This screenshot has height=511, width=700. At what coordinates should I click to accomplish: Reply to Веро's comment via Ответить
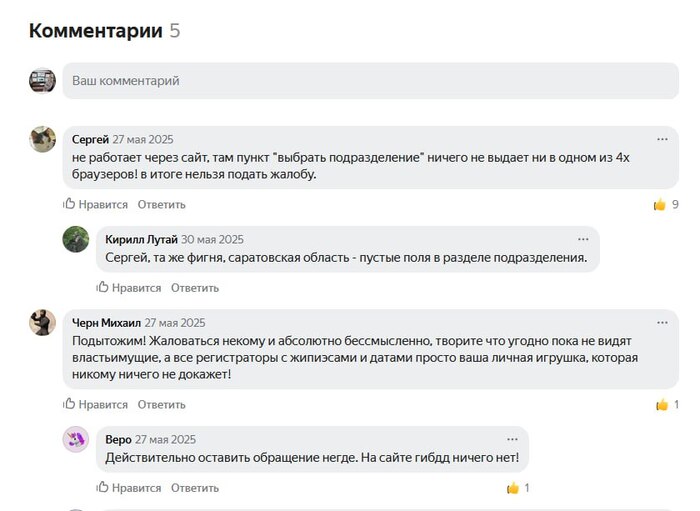click(194, 488)
